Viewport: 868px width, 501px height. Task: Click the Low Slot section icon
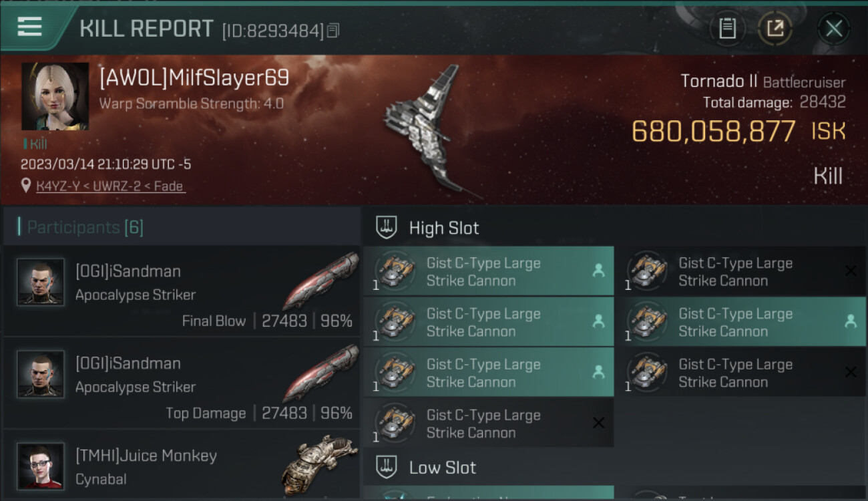[387, 467]
